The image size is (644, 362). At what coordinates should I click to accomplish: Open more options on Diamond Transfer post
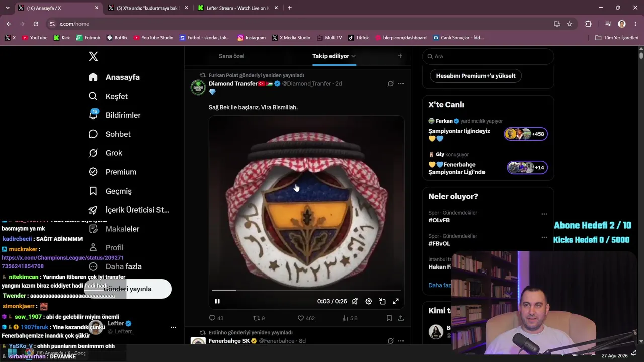pos(401,84)
